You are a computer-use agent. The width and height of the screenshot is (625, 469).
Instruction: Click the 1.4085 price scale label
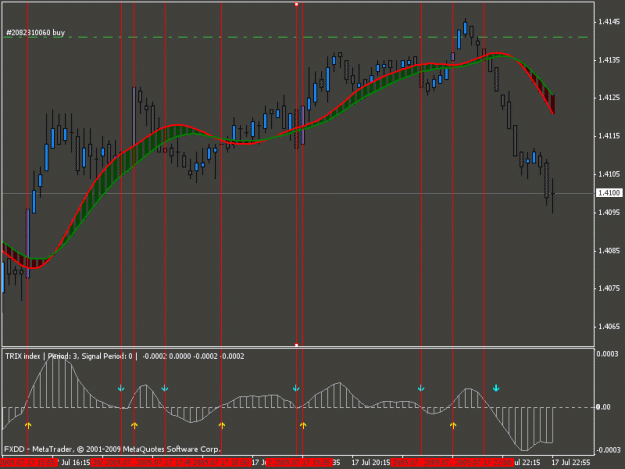(x=609, y=251)
